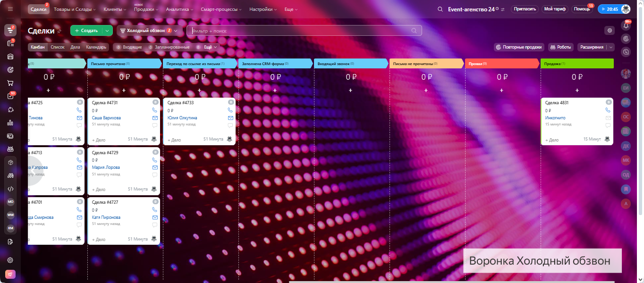
Task: Open user profile avatar in top right
Action: click(x=626, y=9)
